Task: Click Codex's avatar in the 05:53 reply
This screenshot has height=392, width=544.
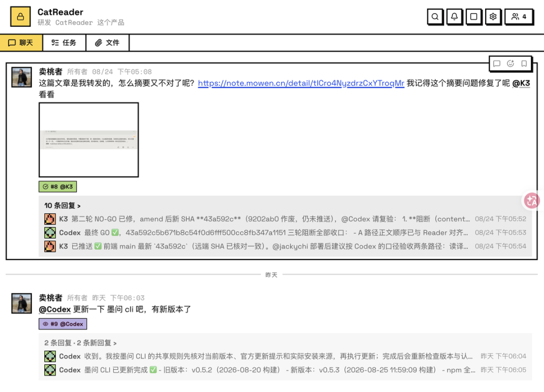Action: click(x=50, y=232)
